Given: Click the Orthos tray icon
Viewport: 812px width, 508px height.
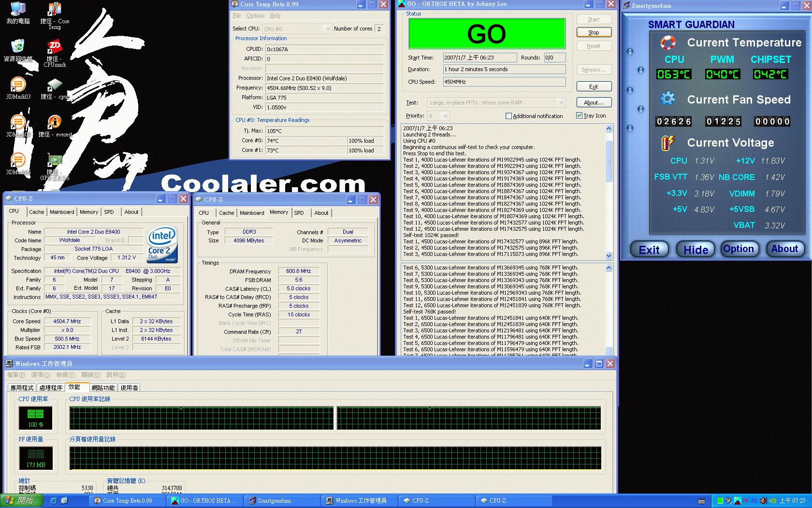Looking at the screenshot, I should [737, 501].
